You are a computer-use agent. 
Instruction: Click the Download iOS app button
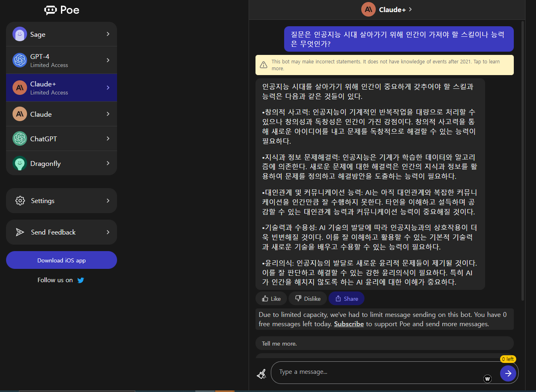(x=61, y=260)
